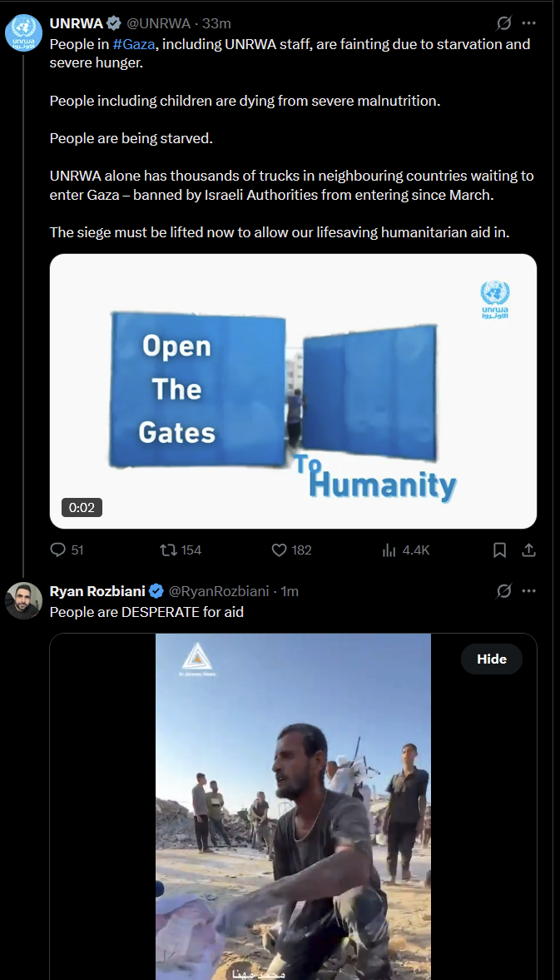Open the #Gaza hashtag link

(134, 44)
